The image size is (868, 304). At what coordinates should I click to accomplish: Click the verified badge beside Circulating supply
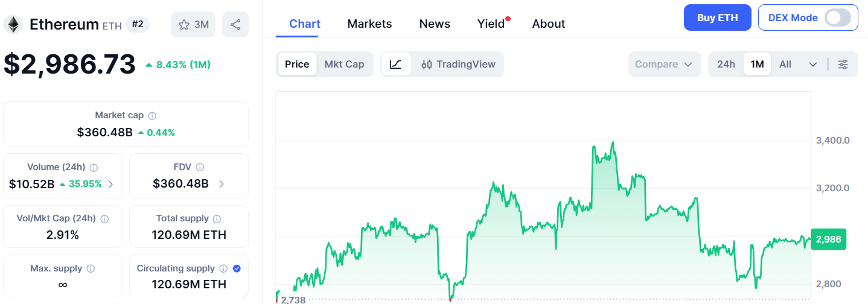coord(237,268)
